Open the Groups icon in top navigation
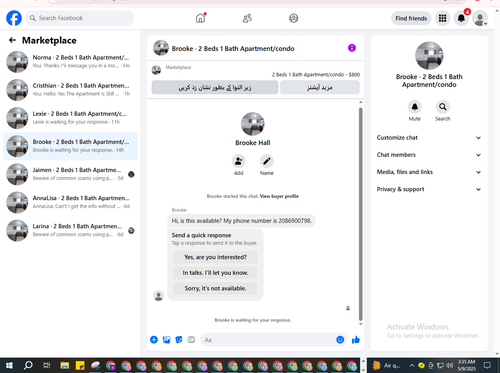This screenshot has width=500, height=373. (x=294, y=18)
